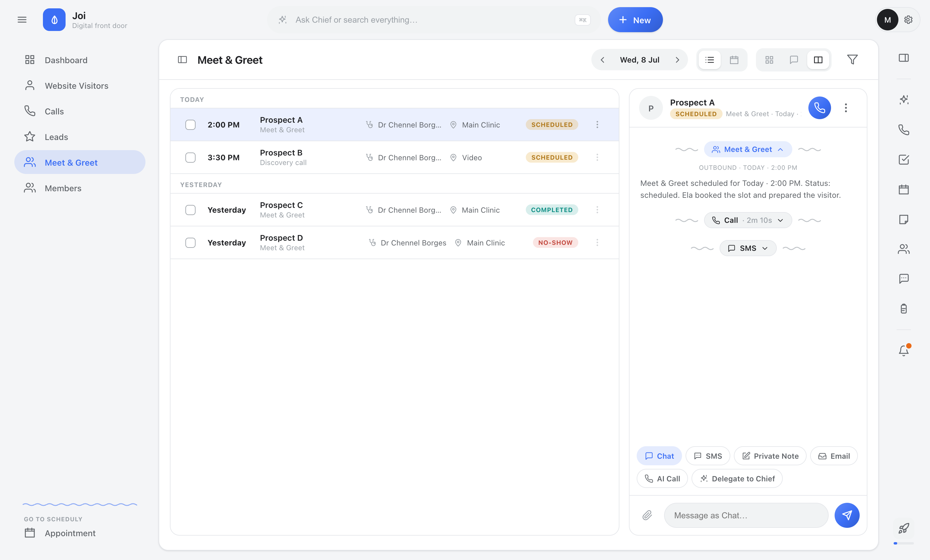930x560 pixels.
Task: Click the New button
Action: 635,20
